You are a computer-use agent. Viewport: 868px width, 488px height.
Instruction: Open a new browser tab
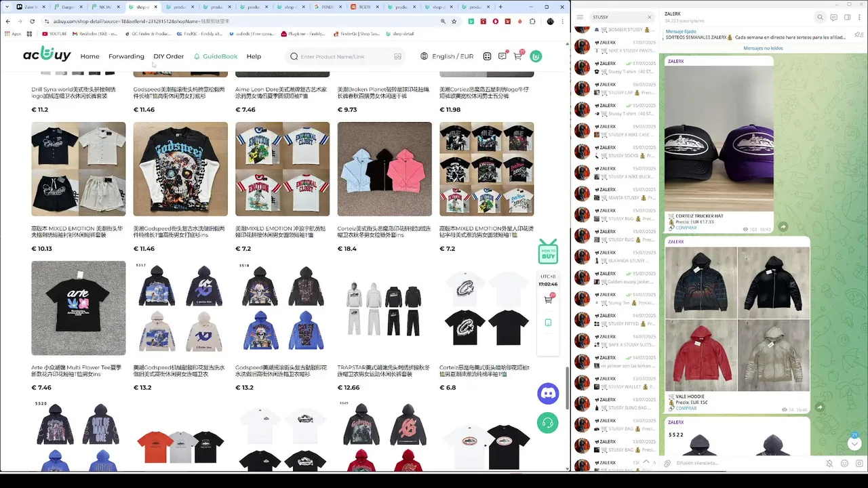[x=500, y=7]
